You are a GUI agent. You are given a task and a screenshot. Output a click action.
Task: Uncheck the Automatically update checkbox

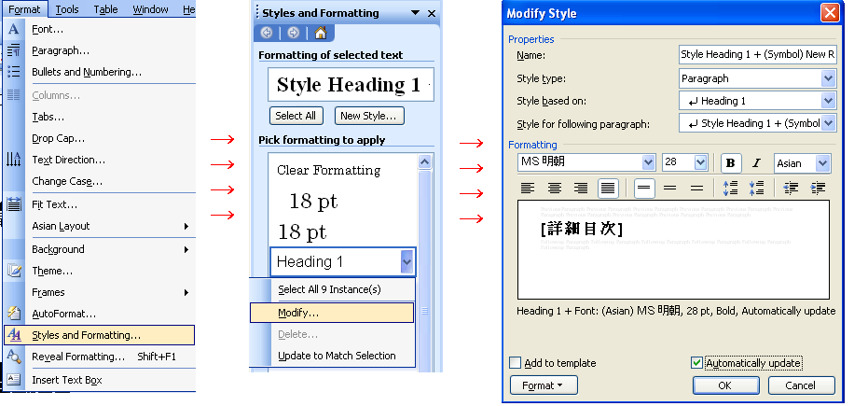click(x=697, y=362)
